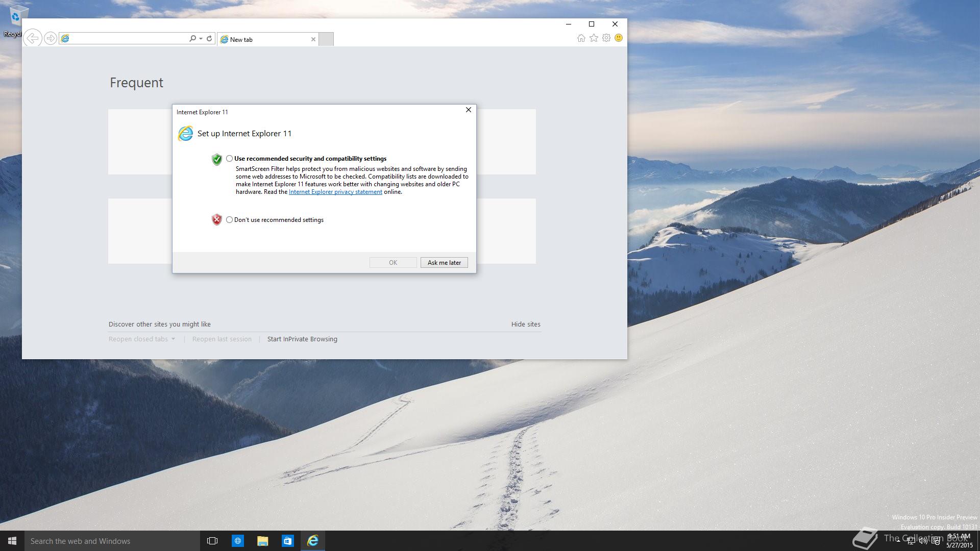Open the Store icon on taskbar
This screenshot has width=980, height=551.
coord(287,541)
